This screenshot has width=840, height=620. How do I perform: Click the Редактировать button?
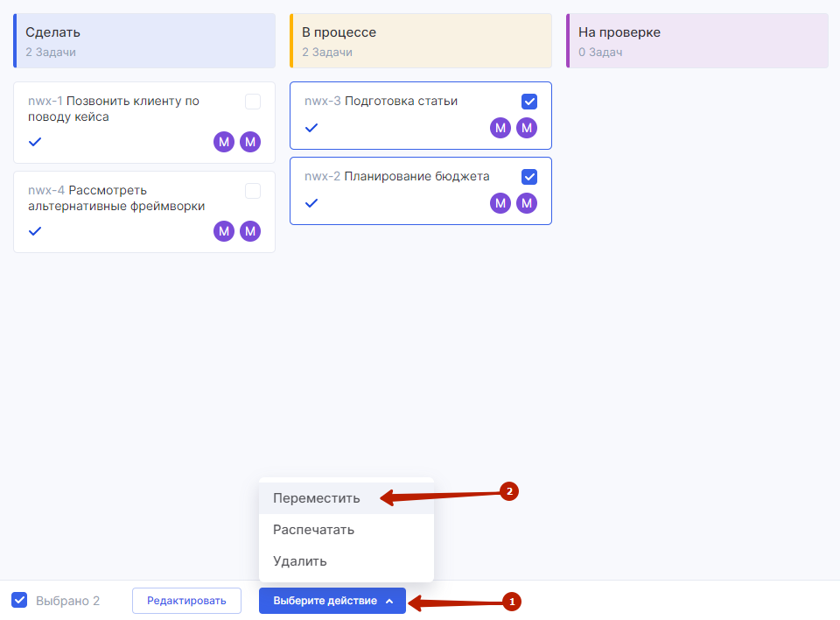click(x=186, y=601)
